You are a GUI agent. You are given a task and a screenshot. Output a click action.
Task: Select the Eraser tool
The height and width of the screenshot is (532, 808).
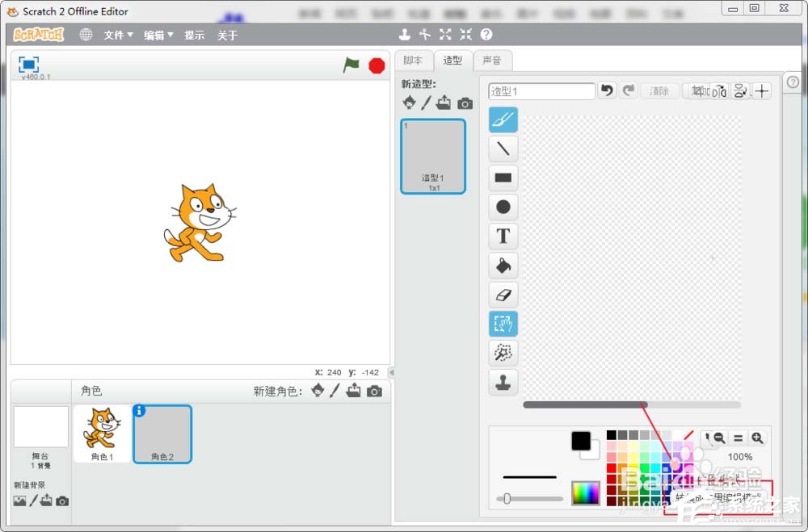tap(503, 294)
